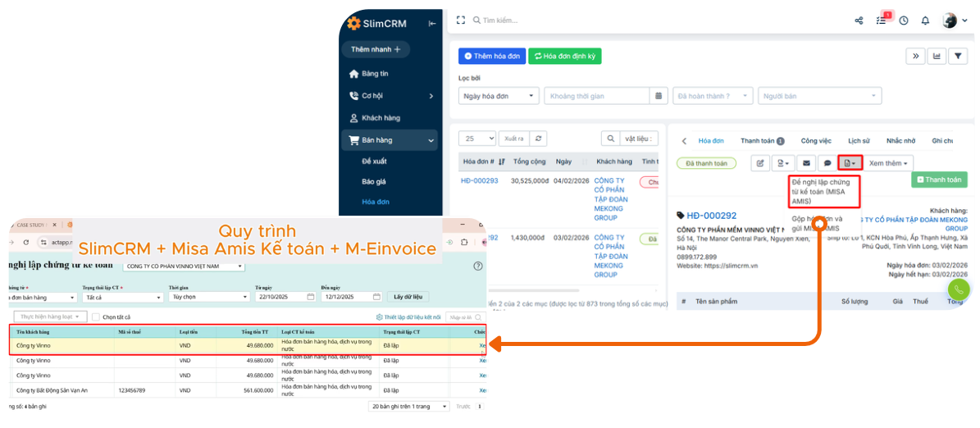Image resolution: width=980 pixels, height=428 pixels.
Task: Open the user avatar menu
Action: (955, 20)
